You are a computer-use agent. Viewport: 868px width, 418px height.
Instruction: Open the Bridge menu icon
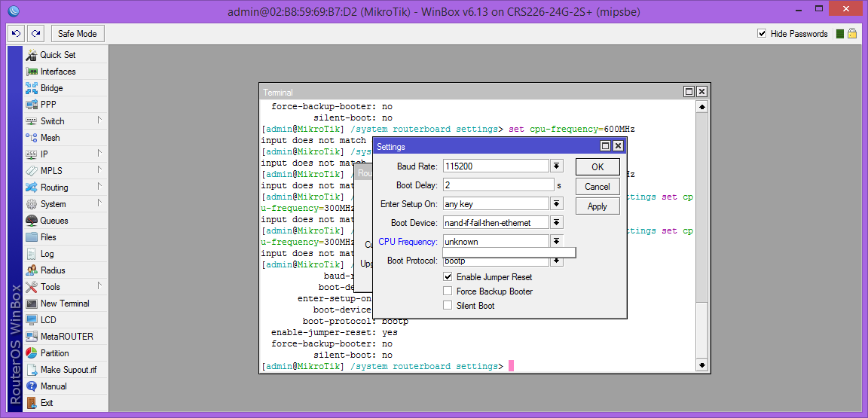pos(32,88)
